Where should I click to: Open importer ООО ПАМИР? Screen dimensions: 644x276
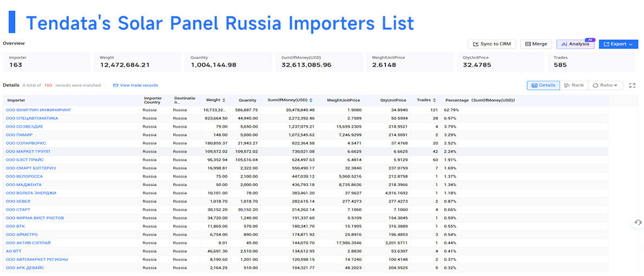click(19, 135)
